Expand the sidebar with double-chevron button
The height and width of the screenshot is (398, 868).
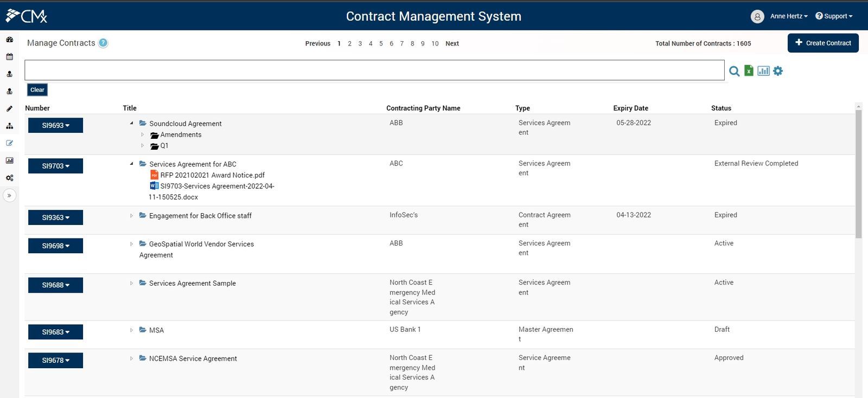pos(9,195)
